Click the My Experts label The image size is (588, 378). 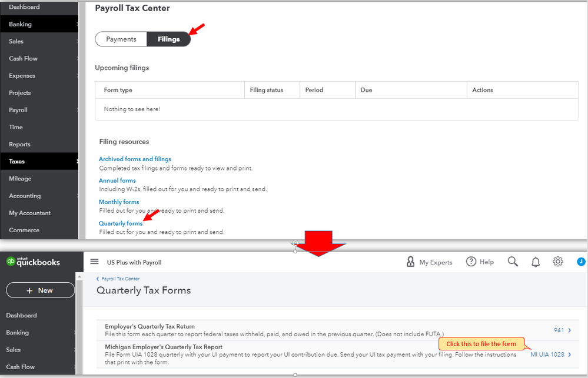click(x=436, y=262)
